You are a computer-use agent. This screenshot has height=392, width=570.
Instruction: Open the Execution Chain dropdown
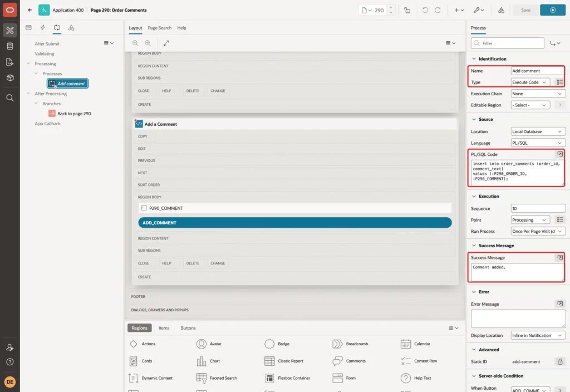(538, 94)
